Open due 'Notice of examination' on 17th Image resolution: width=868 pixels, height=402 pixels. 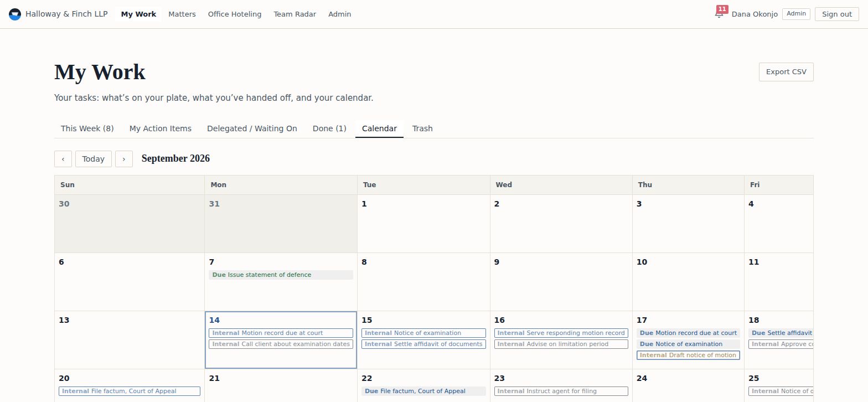point(688,344)
